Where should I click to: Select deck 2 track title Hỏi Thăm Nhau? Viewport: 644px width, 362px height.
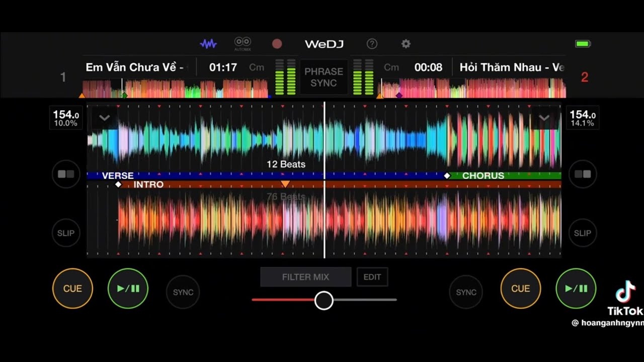pos(512,67)
